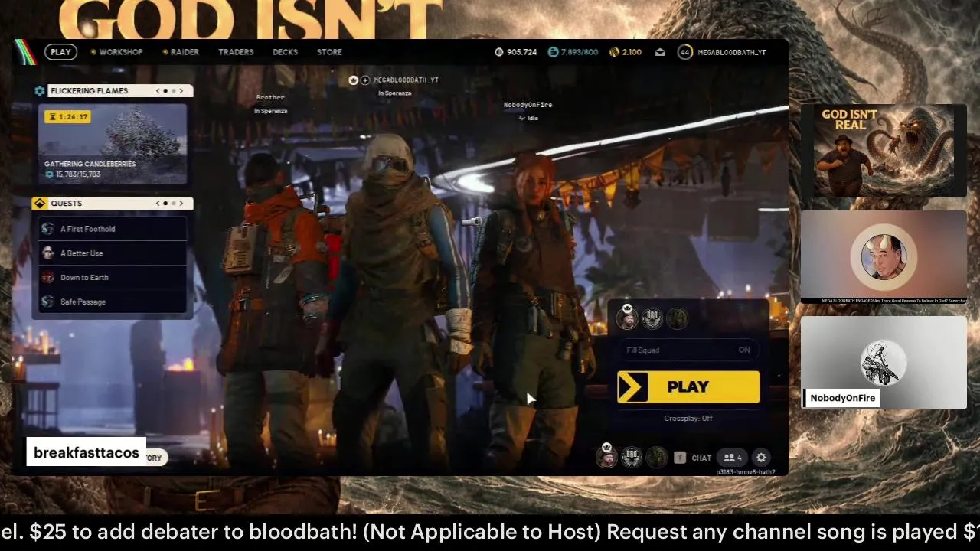Go to next Flickering Flames page arrow
The height and width of the screenshot is (551, 980).
(181, 90)
